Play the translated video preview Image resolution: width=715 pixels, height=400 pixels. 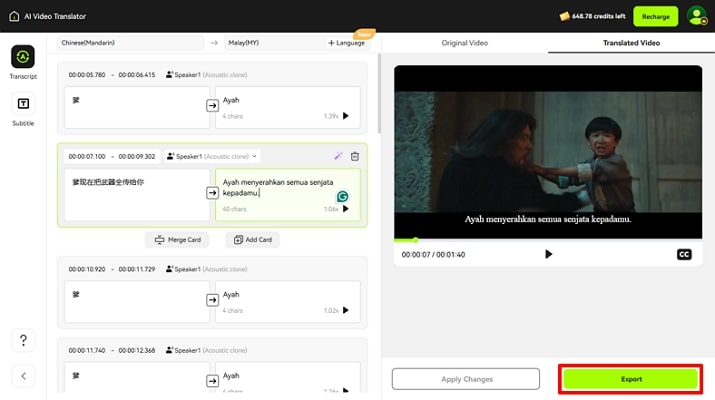coord(549,254)
